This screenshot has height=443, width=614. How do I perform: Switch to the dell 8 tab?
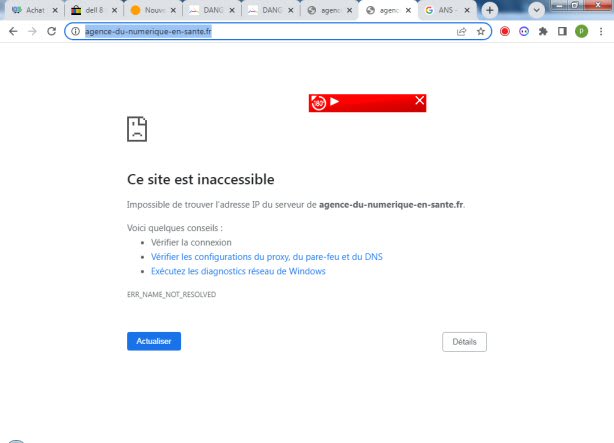[92, 10]
